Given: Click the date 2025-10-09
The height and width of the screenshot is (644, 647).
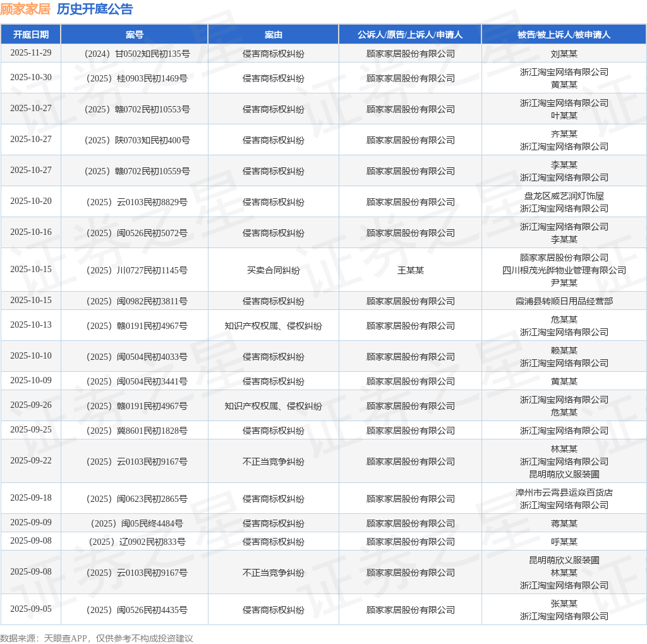Looking at the screenshot, I should [x=31, y=381].
